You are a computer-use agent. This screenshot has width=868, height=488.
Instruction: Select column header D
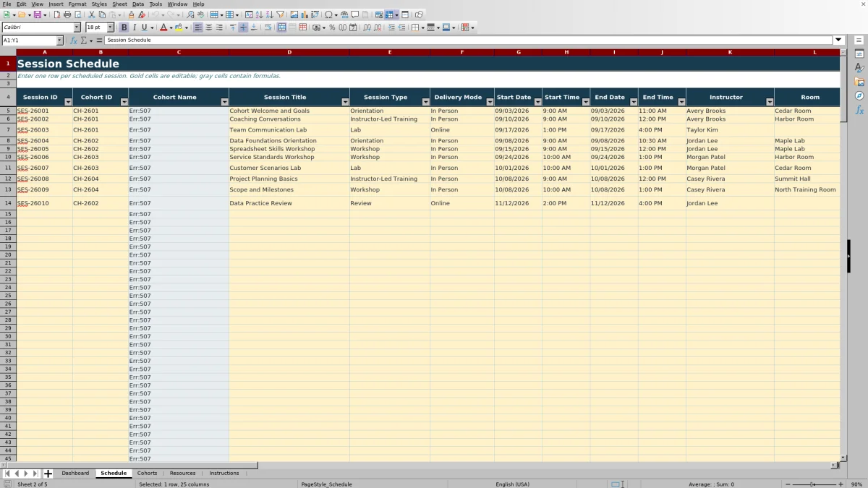coord(289,52)
